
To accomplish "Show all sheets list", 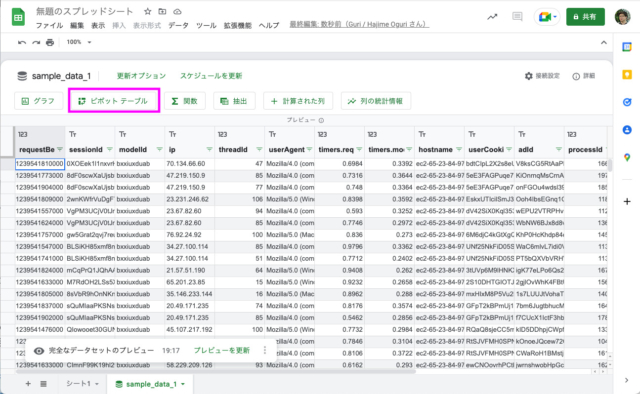I will tap(43, 384).
